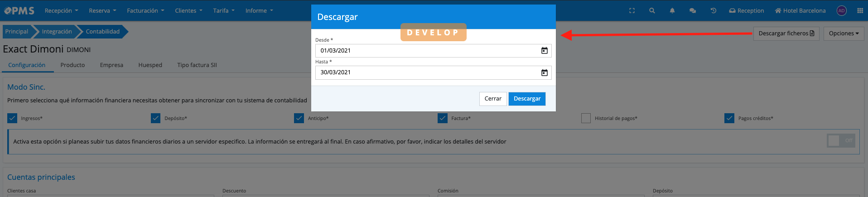Open the notifications bell

click(x=672, y=11)
